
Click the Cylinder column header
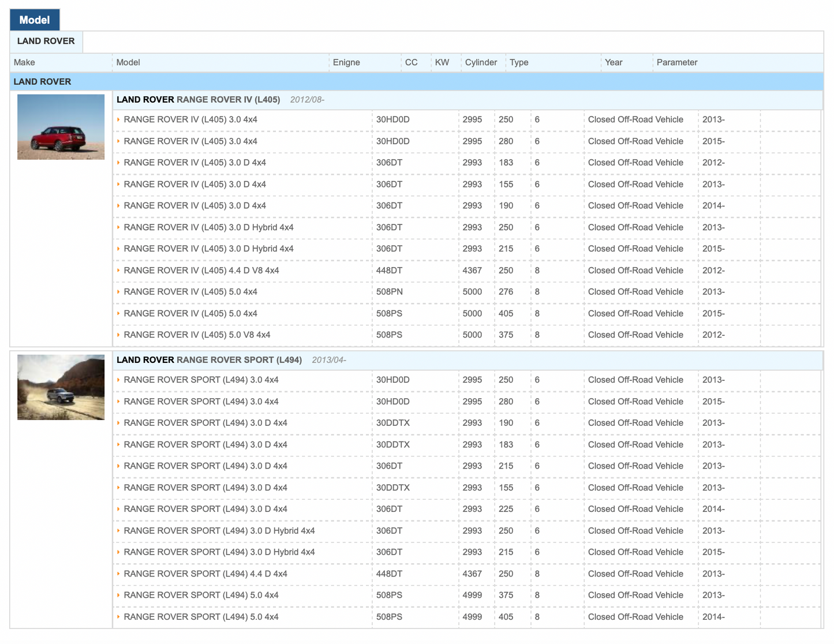point(480,62)
